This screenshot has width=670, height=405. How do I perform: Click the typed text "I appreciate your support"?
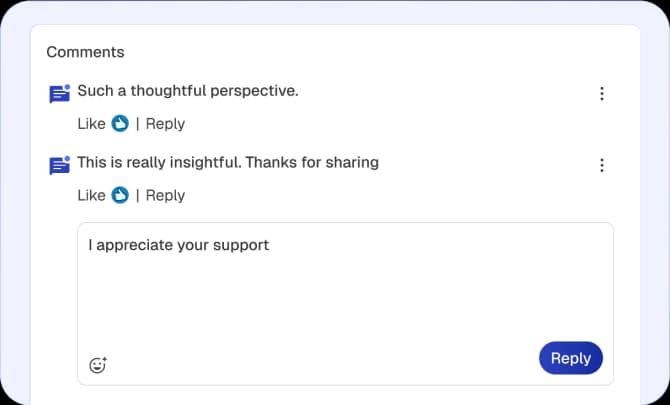(178, 245)
